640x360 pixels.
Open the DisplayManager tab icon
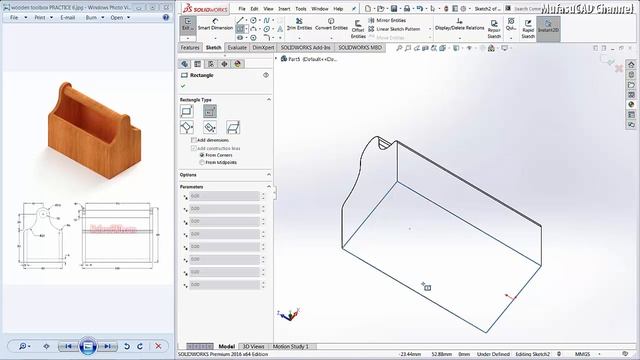coord(238,64)
